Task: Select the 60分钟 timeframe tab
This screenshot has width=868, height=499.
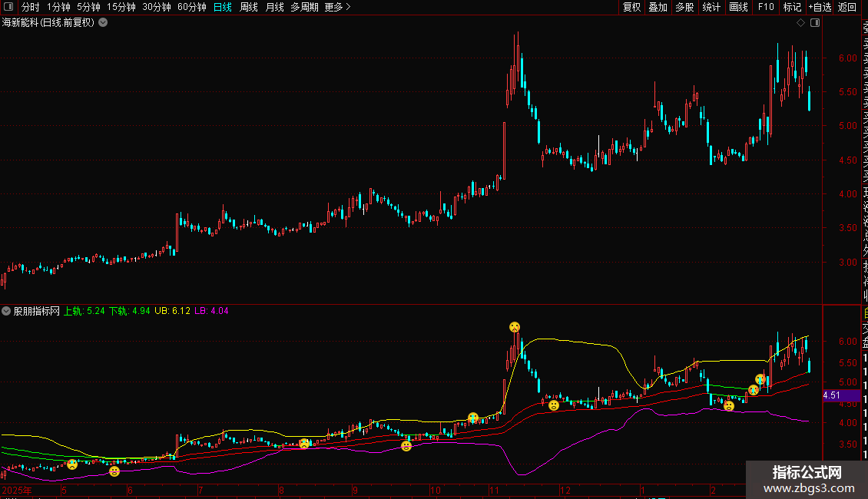Action: [x=191, y=7]
